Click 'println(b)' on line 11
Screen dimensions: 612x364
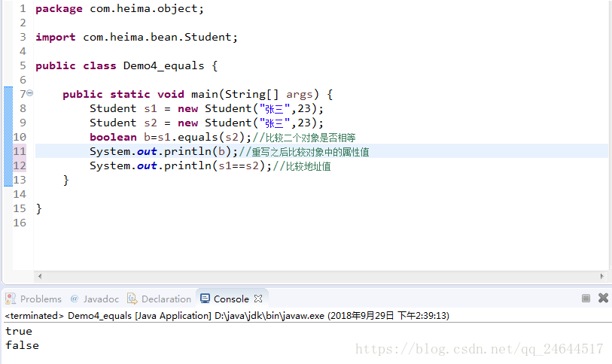point(198,151)
